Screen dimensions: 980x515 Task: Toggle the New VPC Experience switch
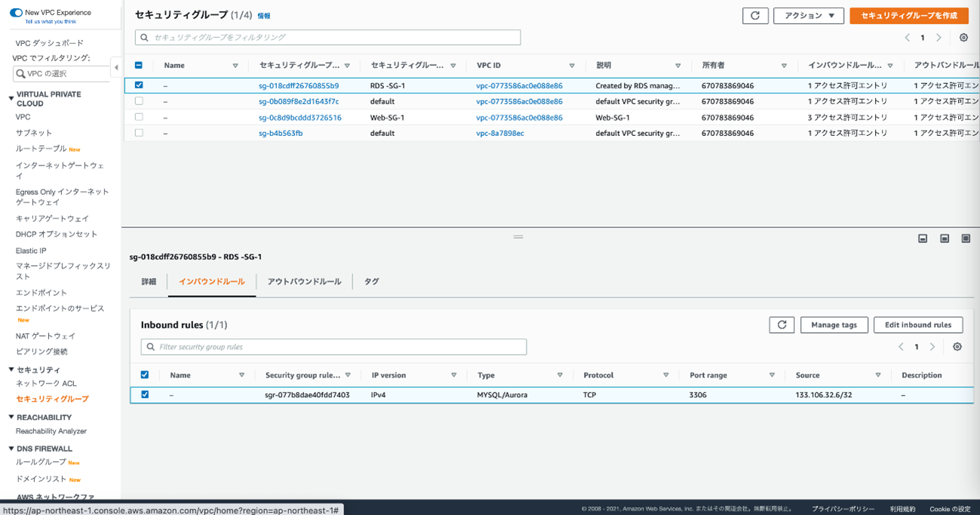click(x=16, y=13)
